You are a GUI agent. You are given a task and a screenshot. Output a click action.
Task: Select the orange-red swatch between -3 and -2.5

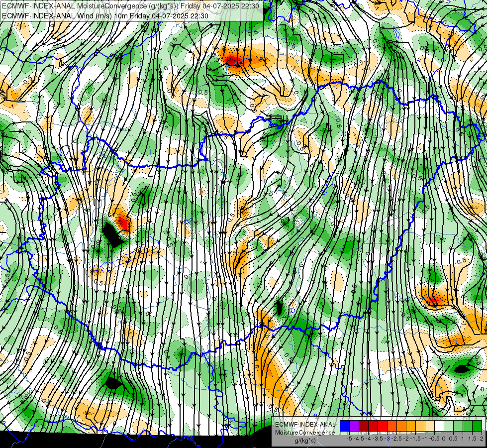tap(392, 426)
